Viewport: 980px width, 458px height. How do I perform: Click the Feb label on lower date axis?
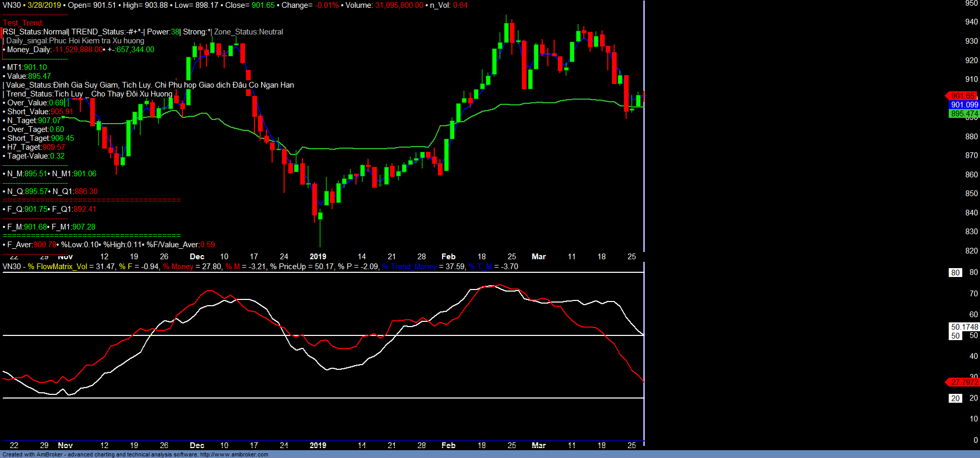click(448, 445)
